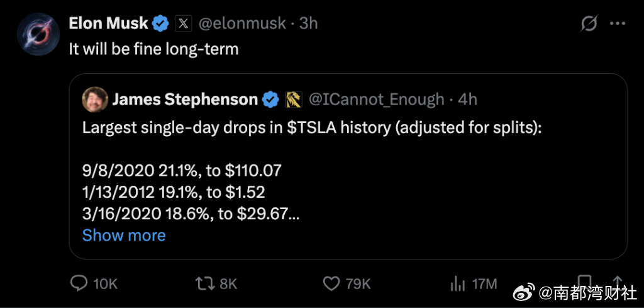Open the three-dot more options menu

618,24
